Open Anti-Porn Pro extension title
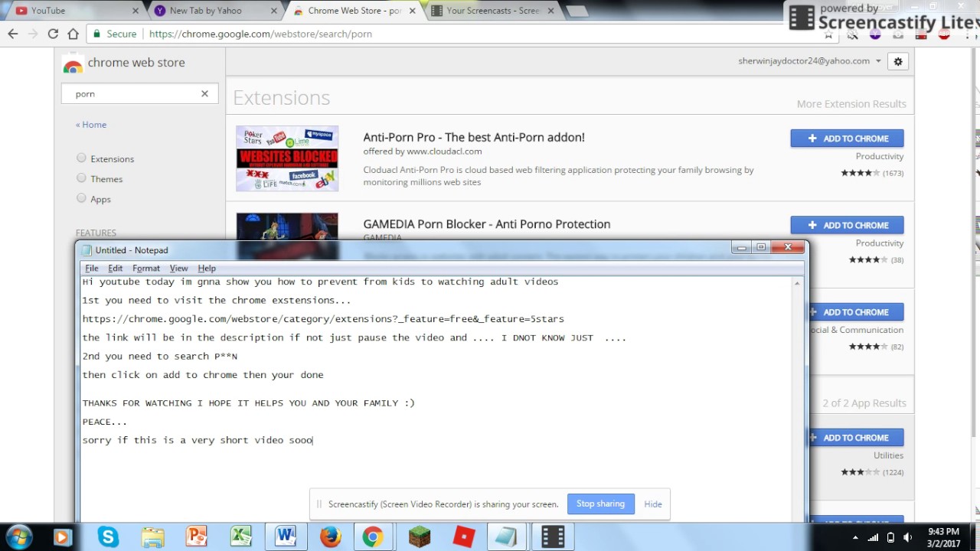The width and height of the screenshot is (980, 551). (474, 138)
